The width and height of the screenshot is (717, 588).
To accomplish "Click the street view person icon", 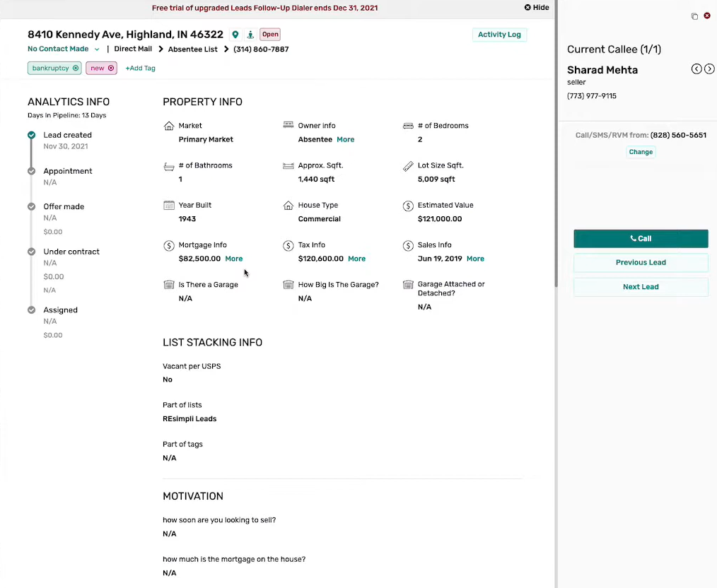I will (250, 35).
